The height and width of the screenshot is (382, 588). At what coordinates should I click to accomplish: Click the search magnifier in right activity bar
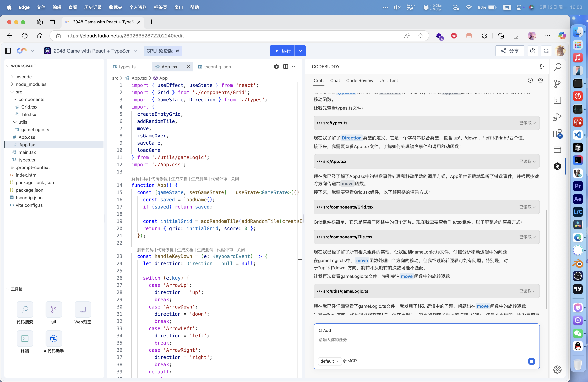pyautogui.click(x=557, y=67)
